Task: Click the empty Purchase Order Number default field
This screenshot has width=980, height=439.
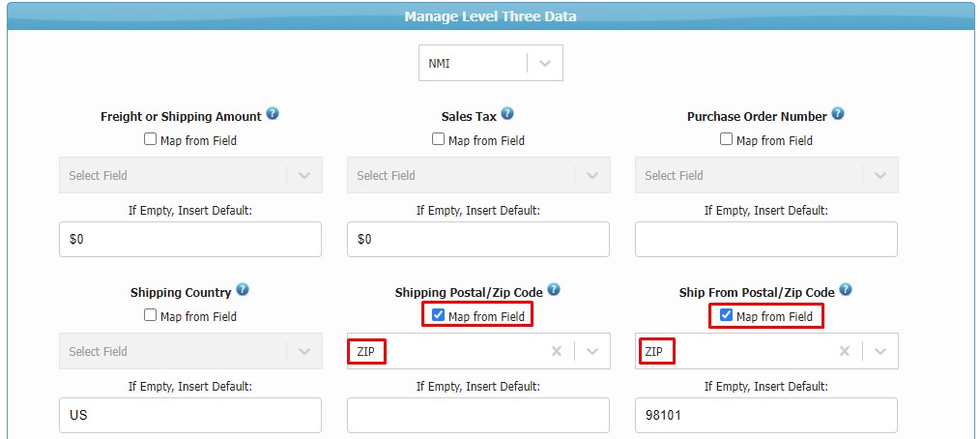Action: (766, 240)
